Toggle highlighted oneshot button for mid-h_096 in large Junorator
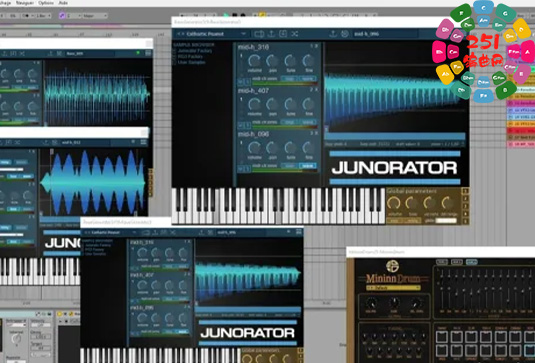This screenshot has width=535, height=363. point(307,165)
